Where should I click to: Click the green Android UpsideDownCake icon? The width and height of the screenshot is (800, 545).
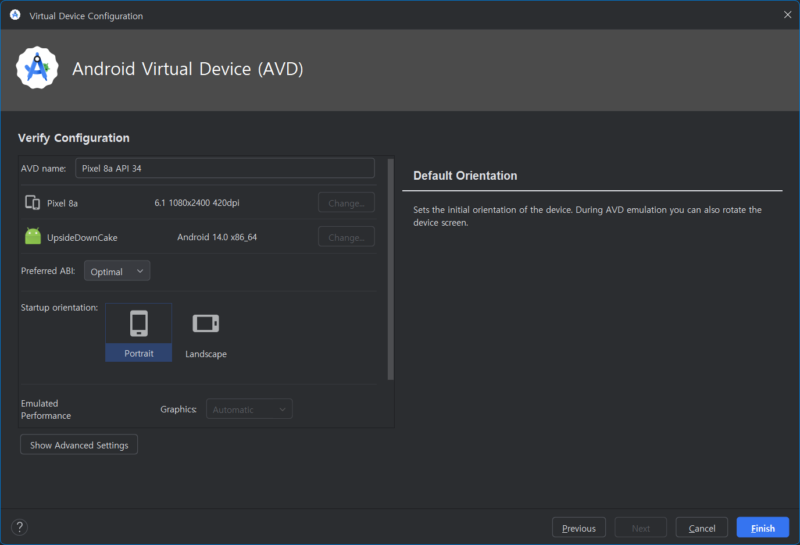33,236
